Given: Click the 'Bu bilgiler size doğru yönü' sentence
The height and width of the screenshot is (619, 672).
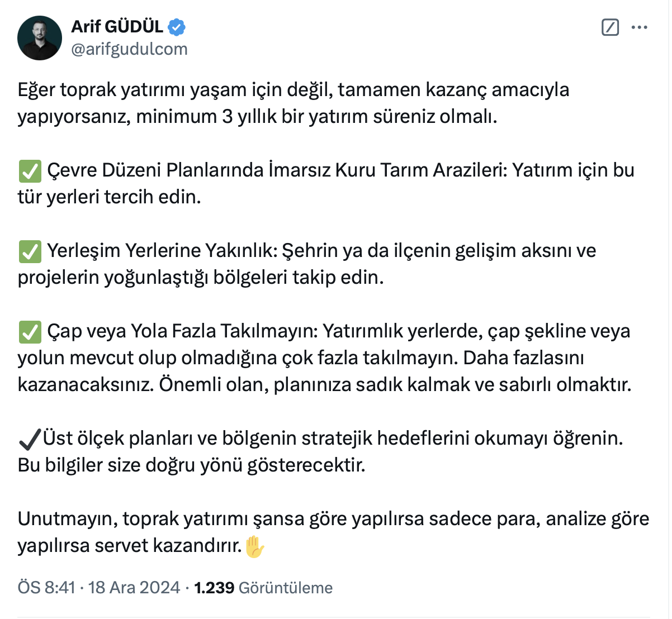Looking at the screenshot, I should tap(191, 465).
